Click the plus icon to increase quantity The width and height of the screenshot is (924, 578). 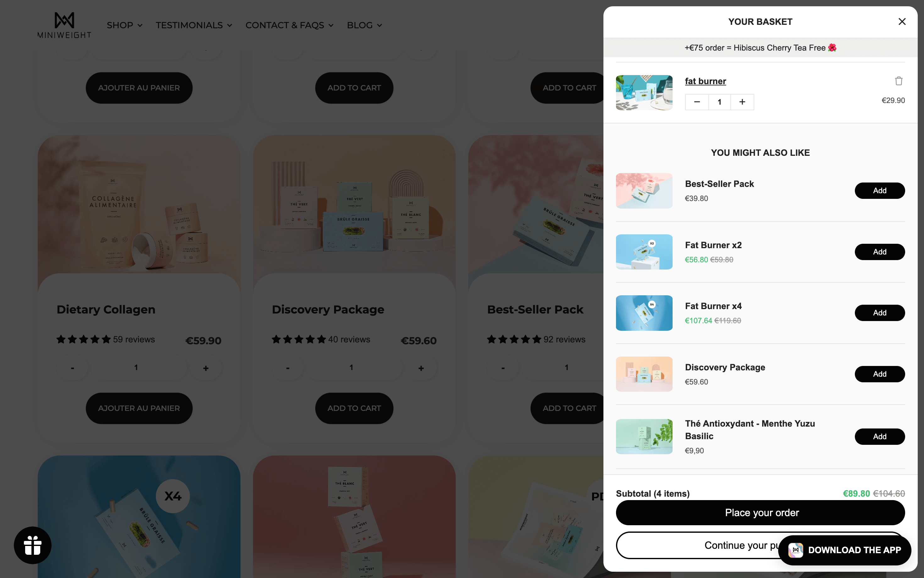pos(742,102)
